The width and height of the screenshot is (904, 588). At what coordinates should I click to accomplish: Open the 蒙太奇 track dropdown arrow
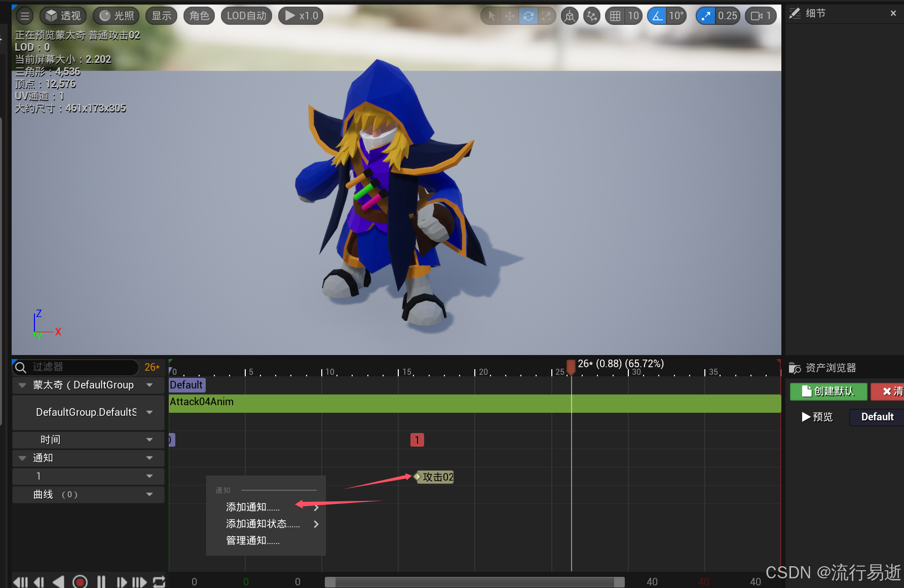tap(149, 385)
